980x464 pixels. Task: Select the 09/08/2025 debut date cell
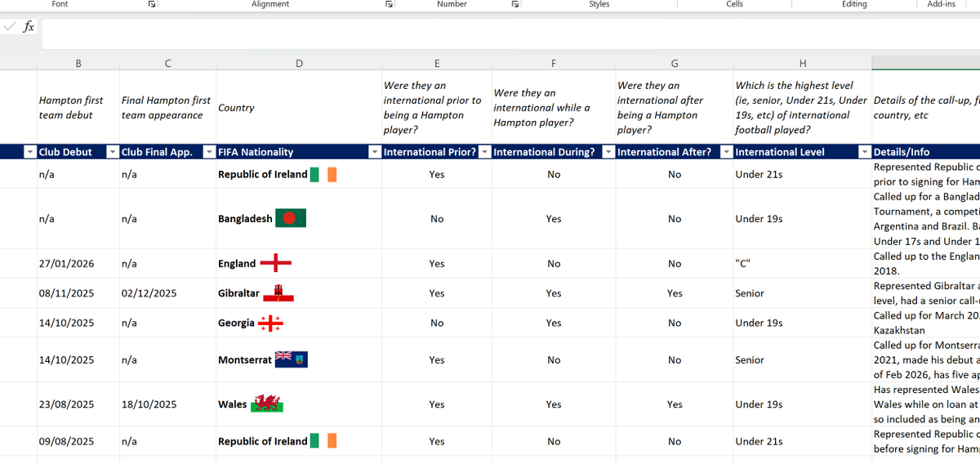click(78, 441)
